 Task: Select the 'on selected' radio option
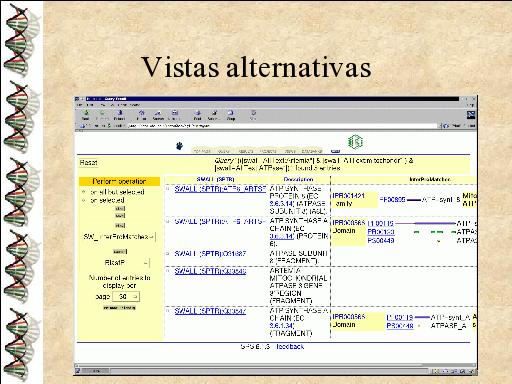point(84,200)
